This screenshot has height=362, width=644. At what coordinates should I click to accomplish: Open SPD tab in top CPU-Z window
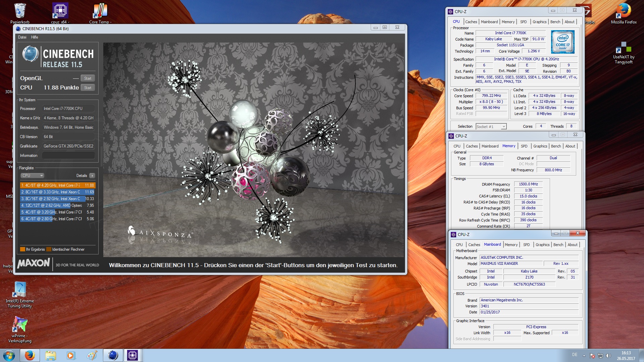(523, 22)
